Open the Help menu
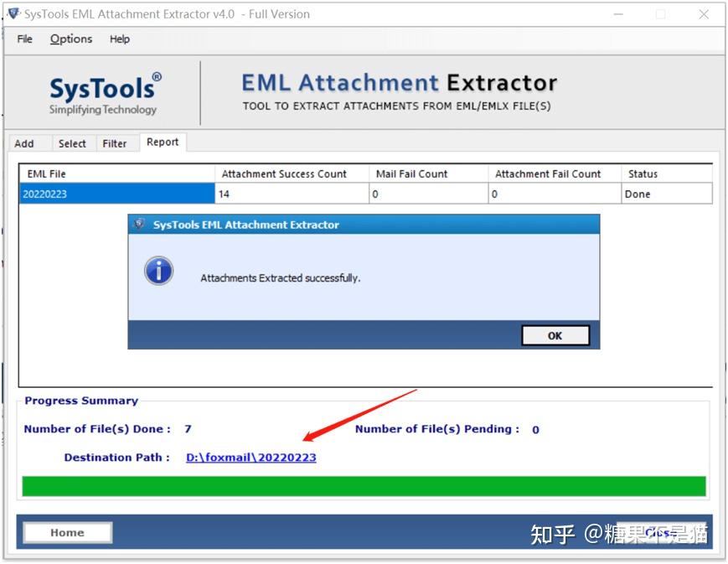 click(120, 39)
